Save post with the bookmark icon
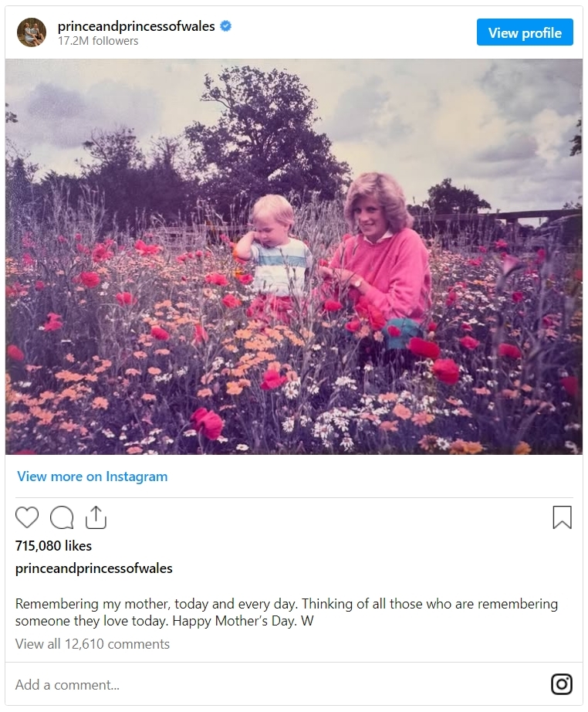Viewport: 588px width, 712px height. (562, 517)
